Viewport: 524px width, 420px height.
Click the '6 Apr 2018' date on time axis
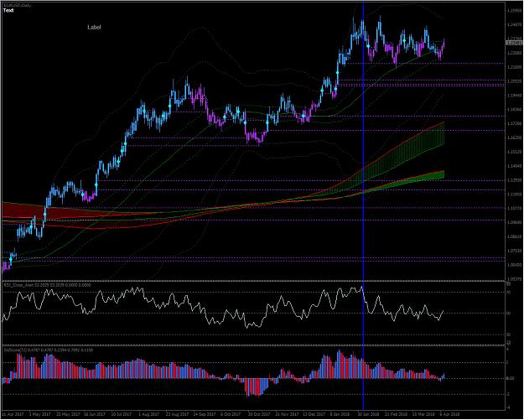click(449, 414)
